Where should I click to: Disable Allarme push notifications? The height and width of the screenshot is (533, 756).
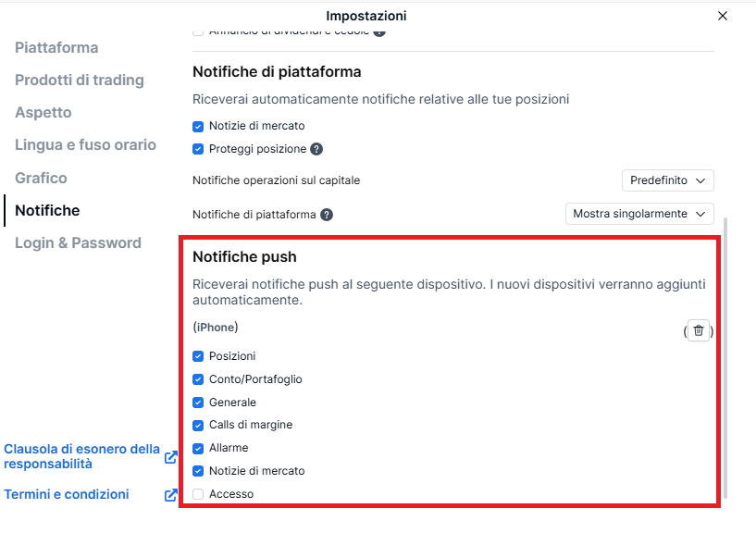tap(198, 448)
